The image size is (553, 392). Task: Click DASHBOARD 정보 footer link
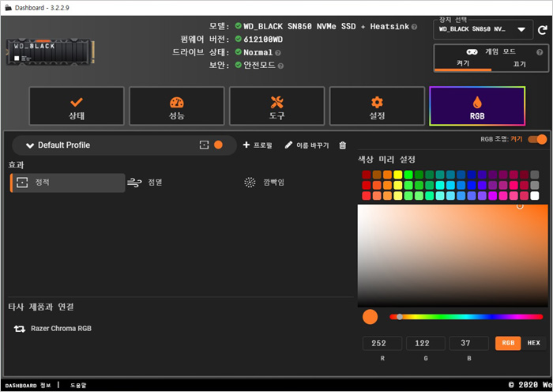coord(28,386)
